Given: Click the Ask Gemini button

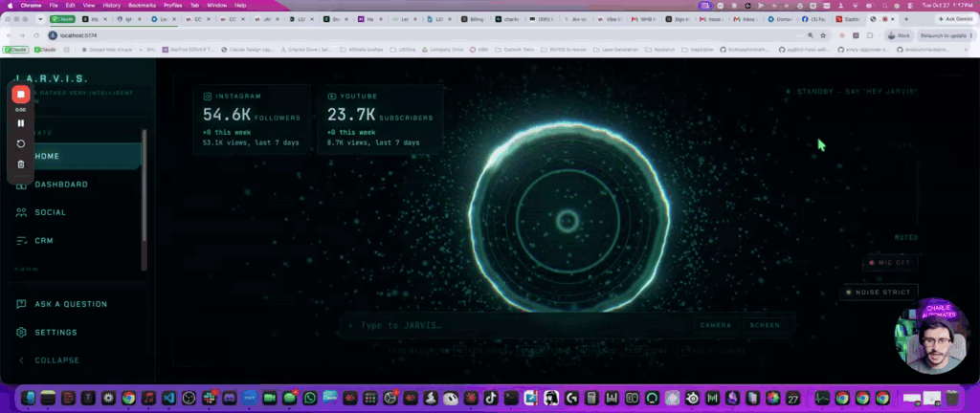Looking at the screenshot, I should 955,19.
